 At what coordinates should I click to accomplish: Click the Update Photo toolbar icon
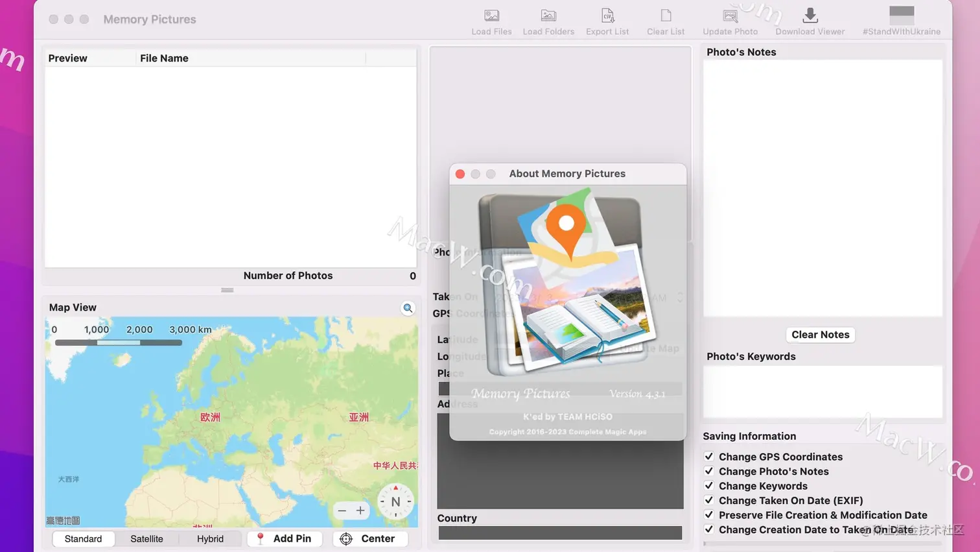(x=730, y=16)
